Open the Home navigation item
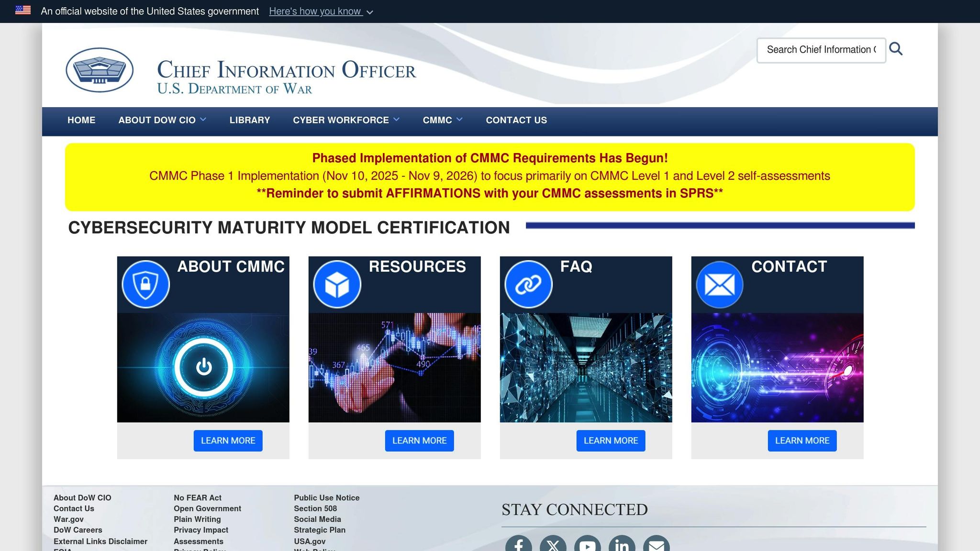 pyautogui.click(x=81, y=120)
